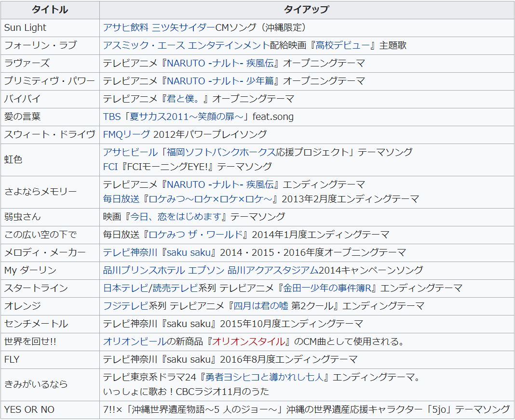The image size is (515, 420).
Task: Click the 沖縄世界遺産物語 5jo tie-up text
Action: [x=306, y=409]
